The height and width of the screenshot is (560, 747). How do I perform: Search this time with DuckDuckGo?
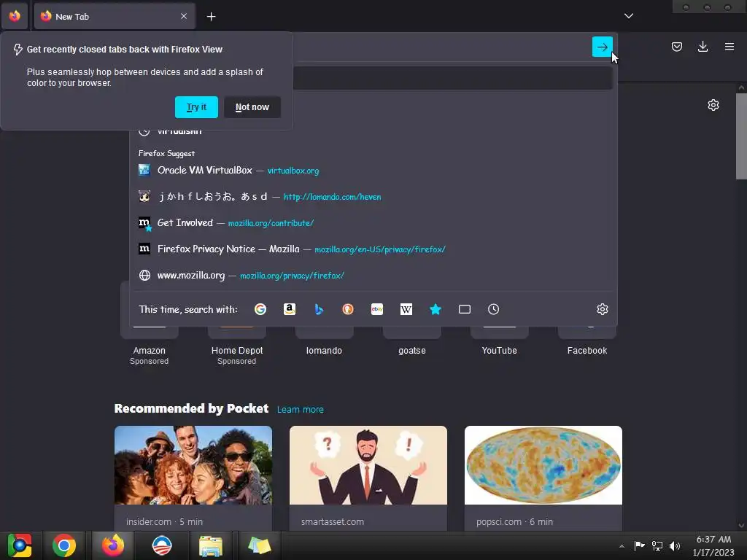pos(348,309)
